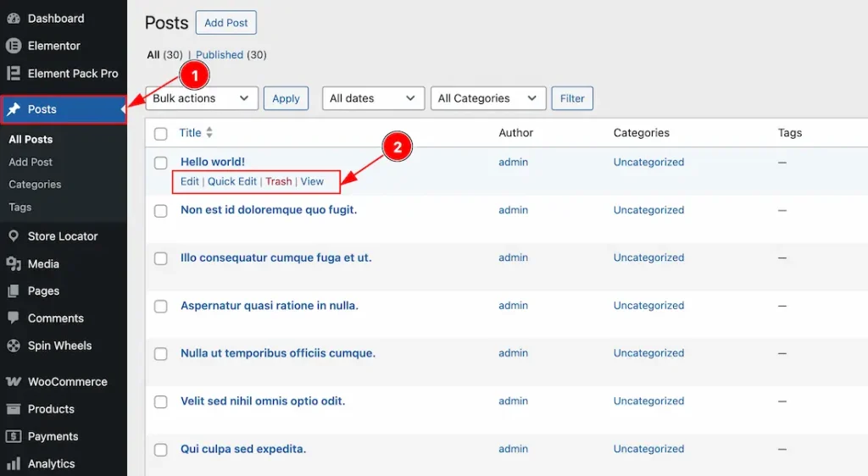The image size is (868, 476).
Task: Click the Elementor logo icon
Action: (x=14, y=46)
